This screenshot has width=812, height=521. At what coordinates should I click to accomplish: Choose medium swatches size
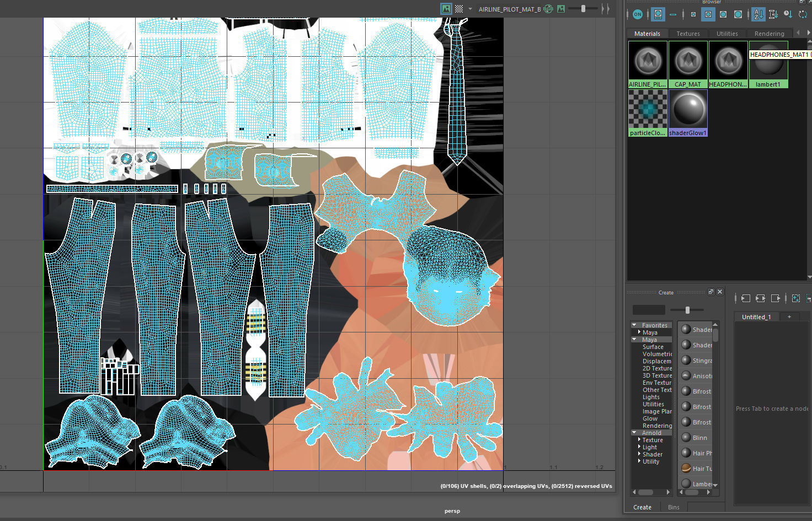tap(708, 14)
